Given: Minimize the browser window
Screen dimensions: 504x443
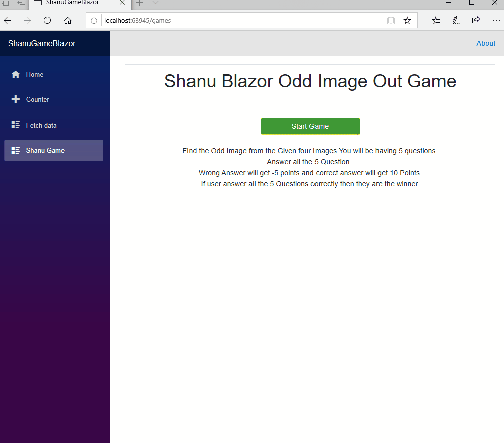Looking at the screenshot, I should (x=449, y=3).
